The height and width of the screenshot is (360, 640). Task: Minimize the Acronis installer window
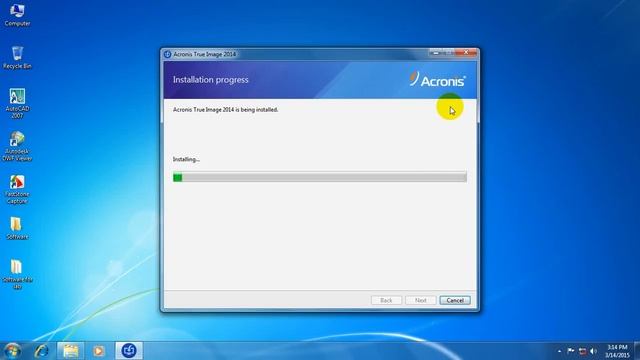point(436,53)
